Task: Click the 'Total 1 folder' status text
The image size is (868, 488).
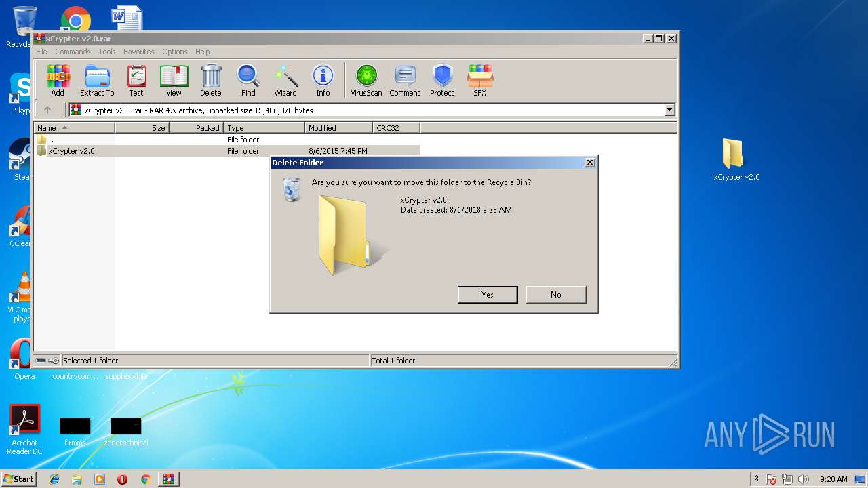Action: click(393, 361)
